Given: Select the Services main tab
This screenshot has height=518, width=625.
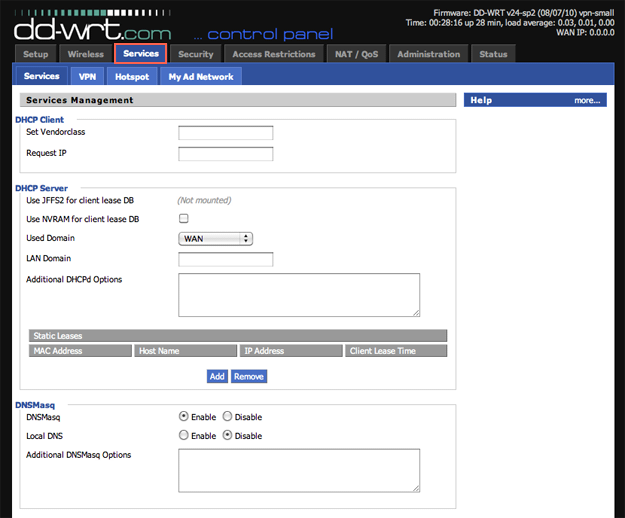Looking at the screenshot, I should pos(141,53).
